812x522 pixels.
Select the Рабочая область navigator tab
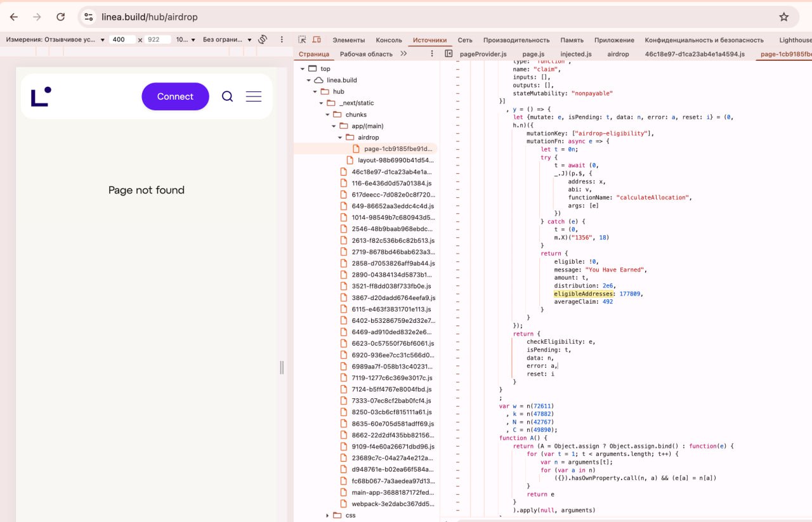point(366,54)
